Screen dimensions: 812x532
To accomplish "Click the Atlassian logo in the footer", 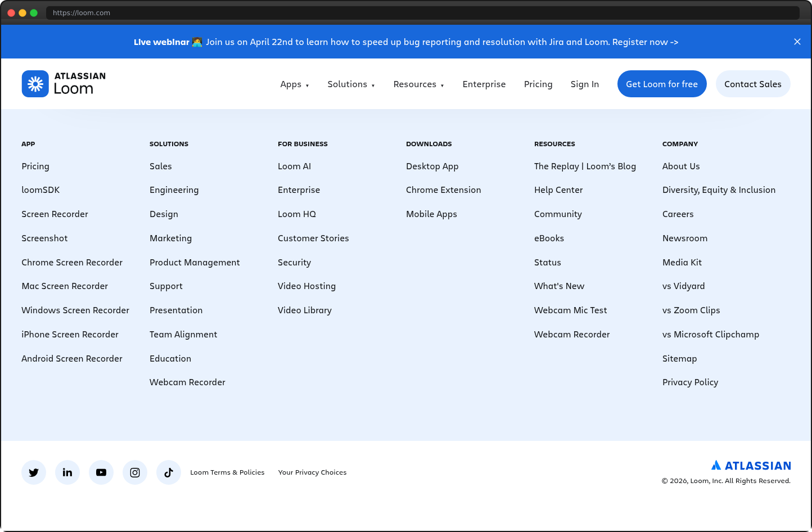I will pos(751,465).
